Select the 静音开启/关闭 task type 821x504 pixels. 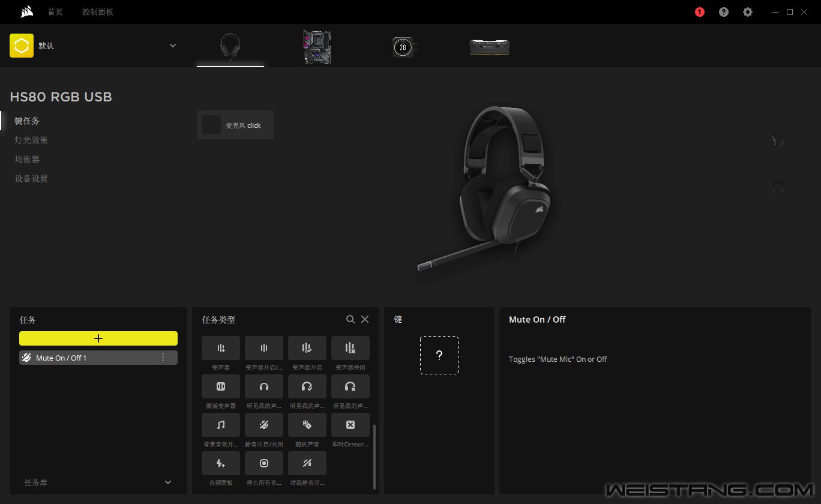coord(264,425)
